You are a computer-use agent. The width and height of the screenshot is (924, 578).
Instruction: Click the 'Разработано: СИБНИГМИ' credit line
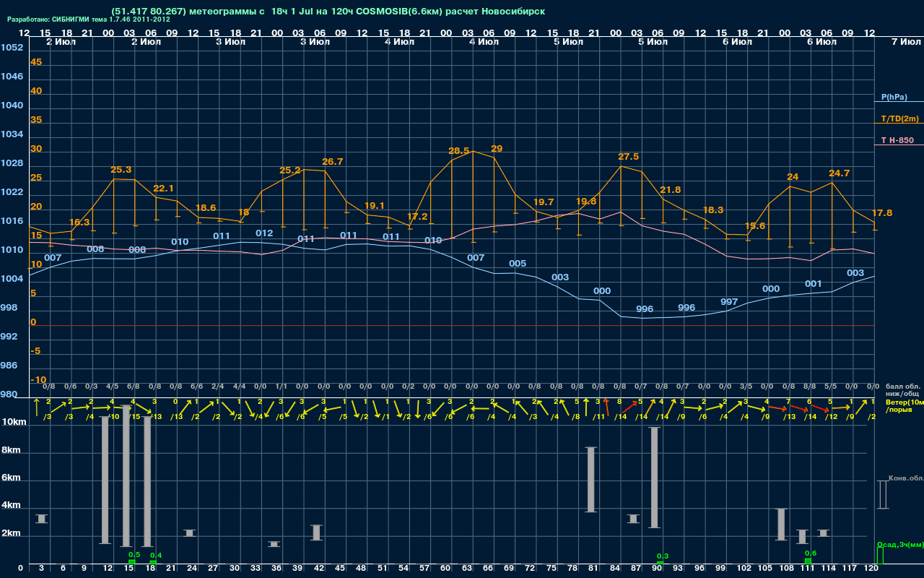(x=89, y=20)
